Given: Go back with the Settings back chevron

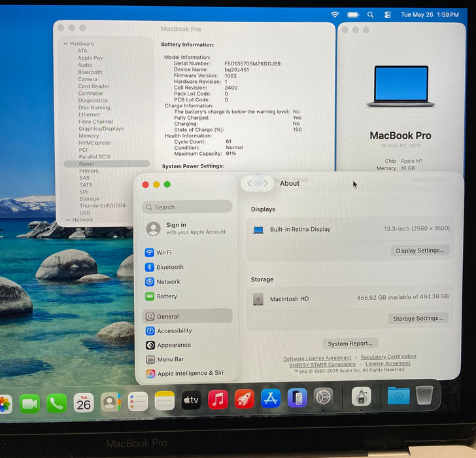Looking at the screenshot, I should tap(249, 183).
